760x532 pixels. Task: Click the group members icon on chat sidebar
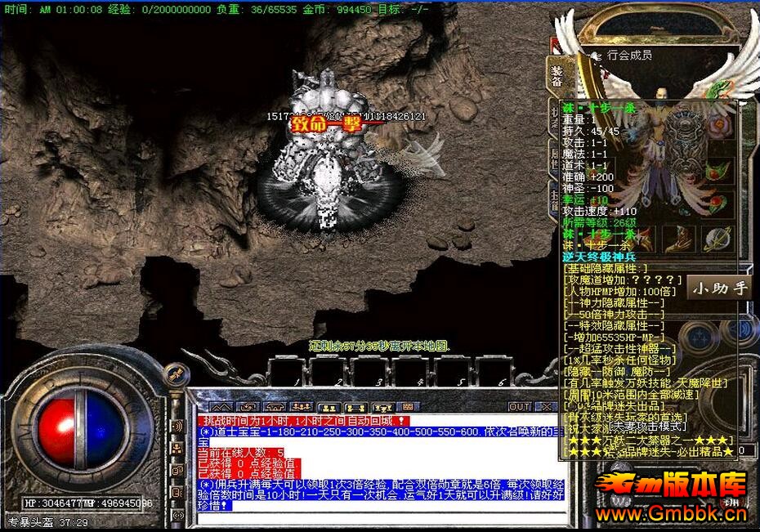(x=177, y=449)
